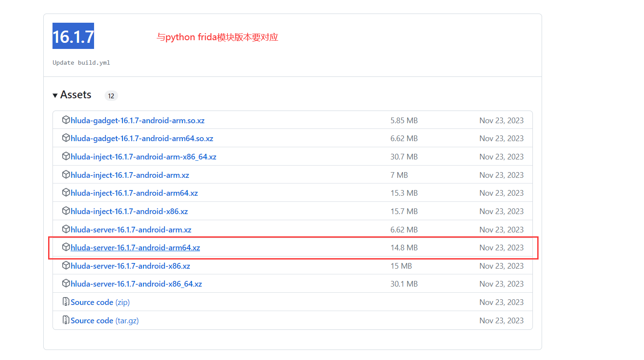
Task: Click the Assets count badge 12
Action: coord(111,96)
